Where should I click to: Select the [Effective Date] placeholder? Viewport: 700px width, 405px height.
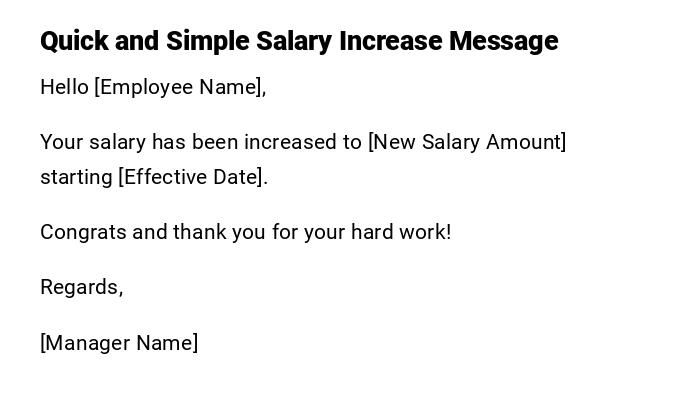193,177
